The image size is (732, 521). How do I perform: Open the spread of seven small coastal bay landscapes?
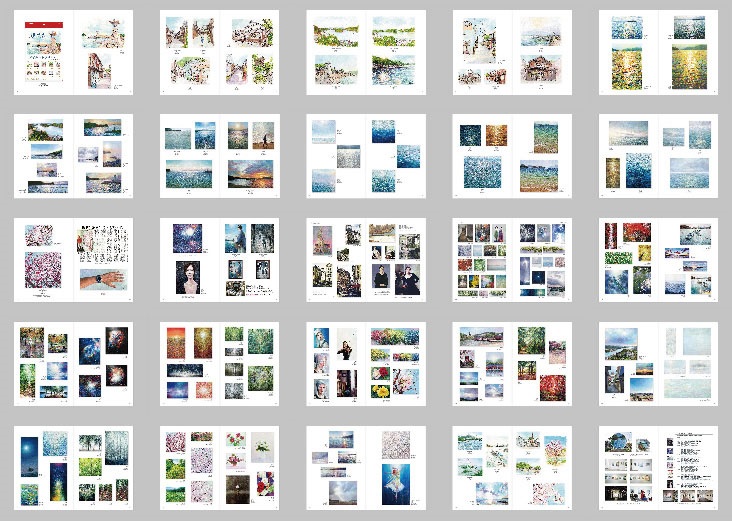click(73, 156)
